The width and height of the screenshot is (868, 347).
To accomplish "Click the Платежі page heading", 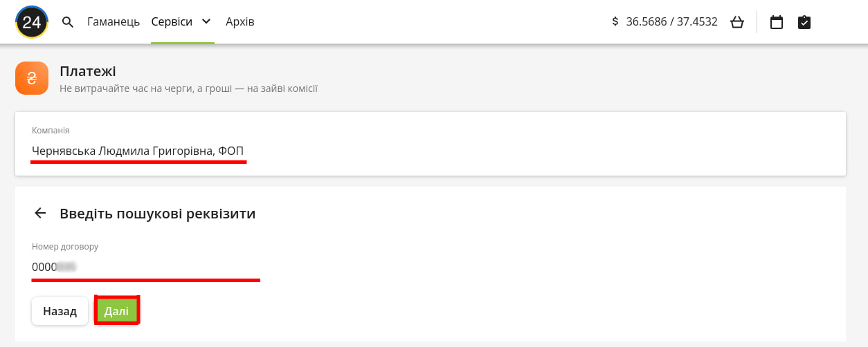I will (88, 71).
